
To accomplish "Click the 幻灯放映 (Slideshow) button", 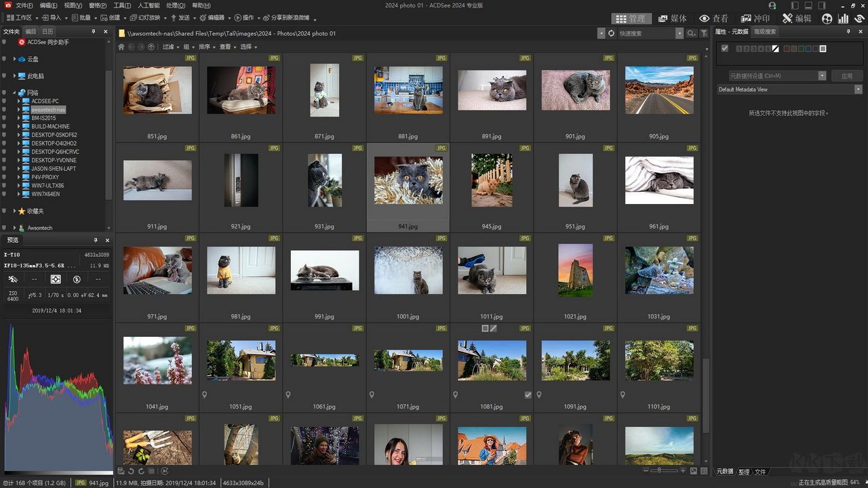I will click(144, 18).
